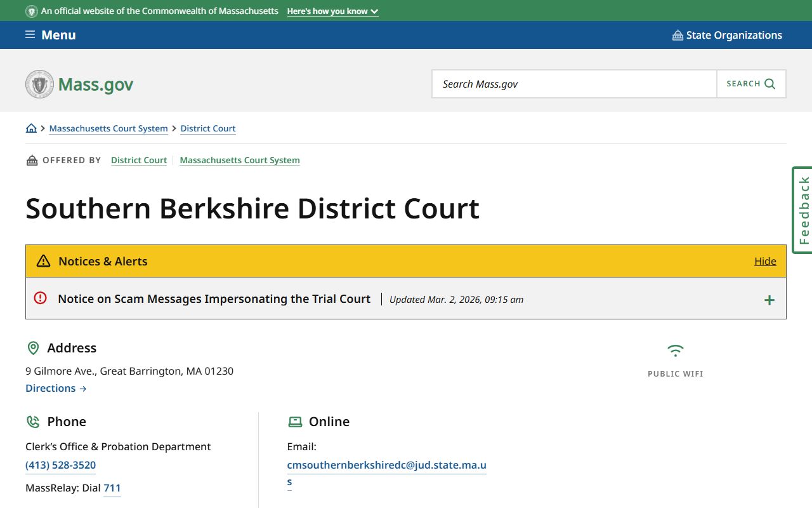Open the Menu navigation
The image size is (812, 508).
click(x=51, y=35)
